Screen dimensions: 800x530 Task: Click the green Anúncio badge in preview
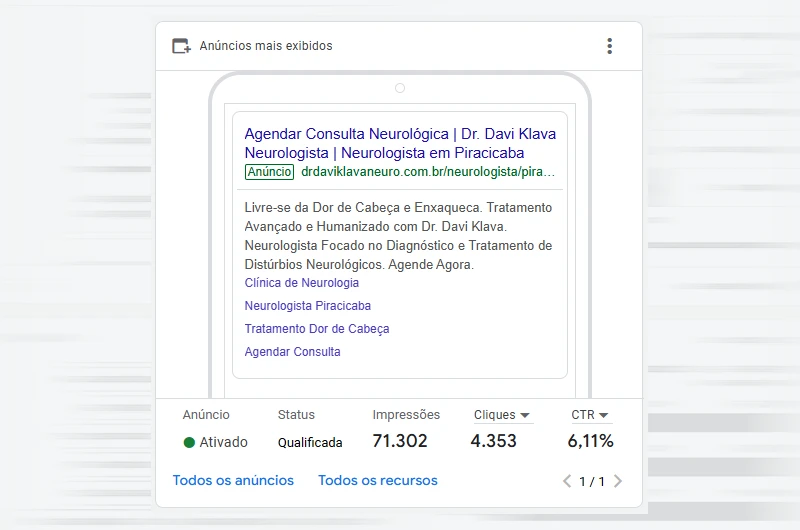[269, 172]
